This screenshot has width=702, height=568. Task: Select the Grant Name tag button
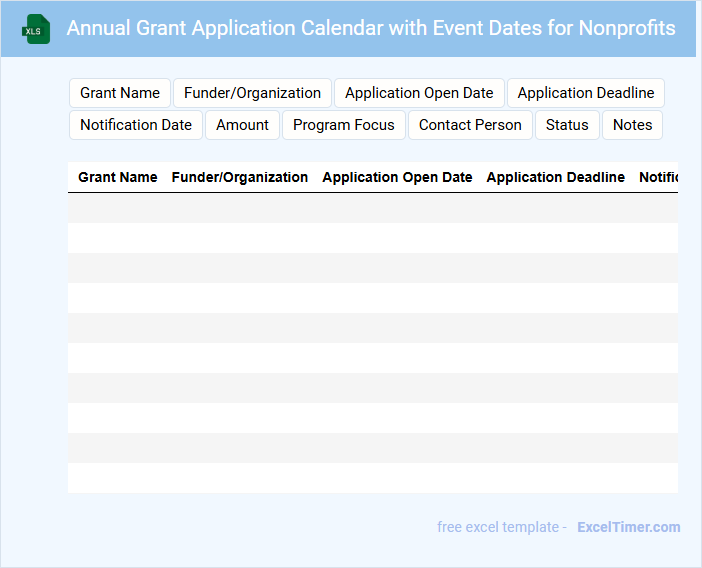click(x=120, y=93)
